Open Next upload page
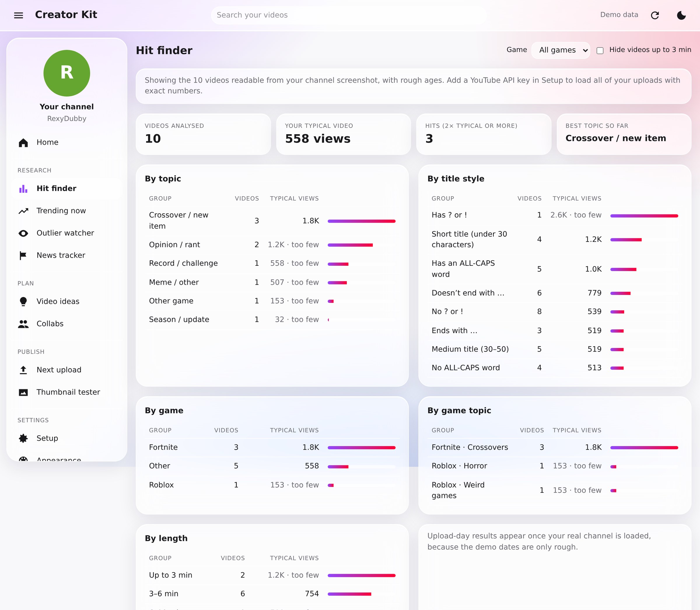The width and height of the screenshot is (700, 610). 67,370
